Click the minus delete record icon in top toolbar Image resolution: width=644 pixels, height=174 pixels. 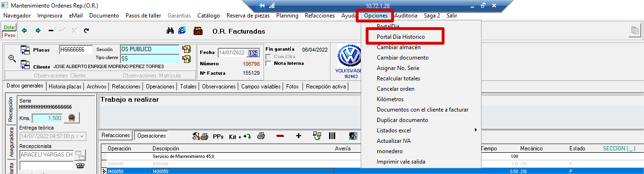click(x=51, y=31)
